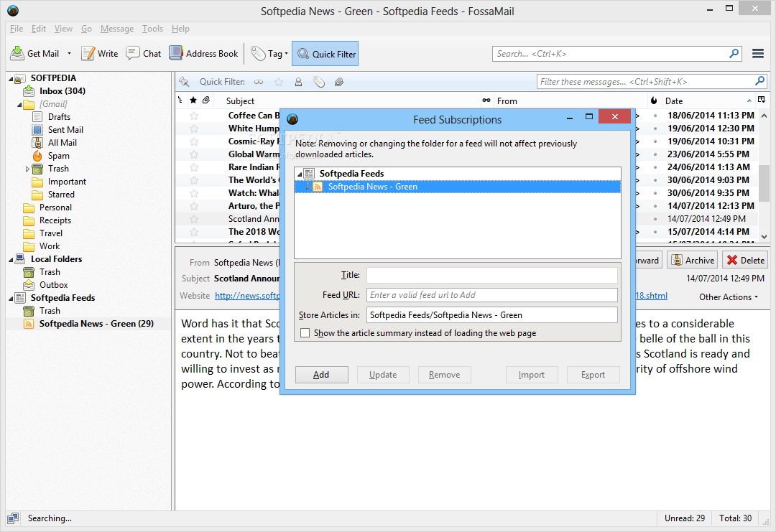Archive the current message
This screenshot has height=532, width=776.
click(x=693, y=260)
